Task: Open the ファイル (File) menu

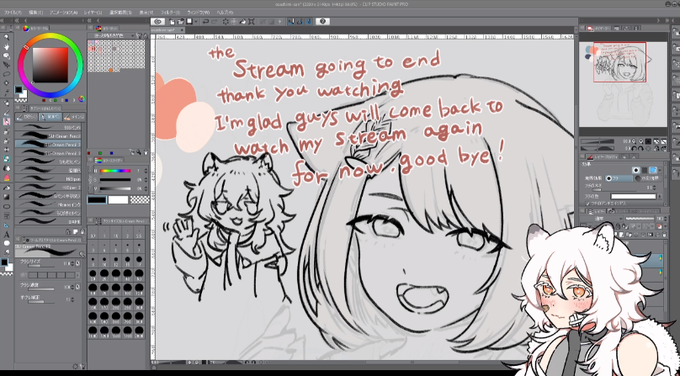Action: pos(13,12)
